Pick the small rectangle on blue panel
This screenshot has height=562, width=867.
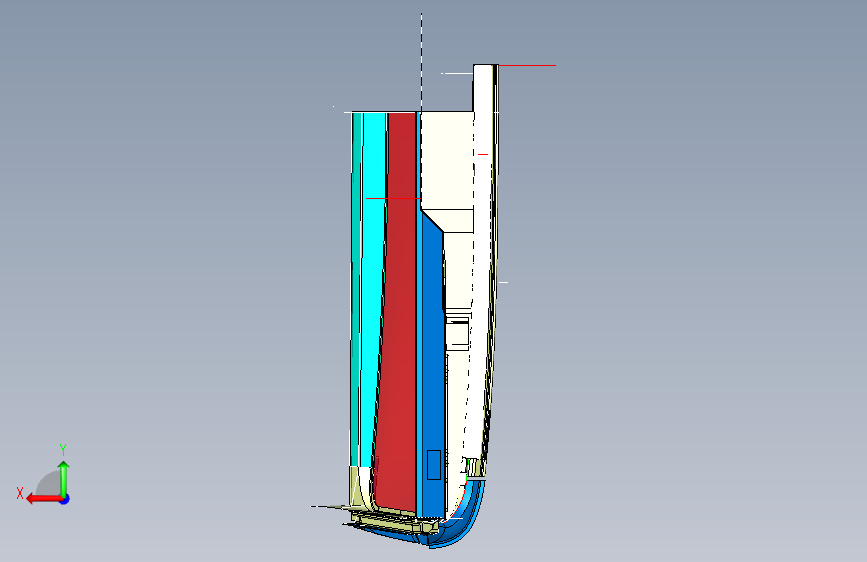[x=434, y=465]
